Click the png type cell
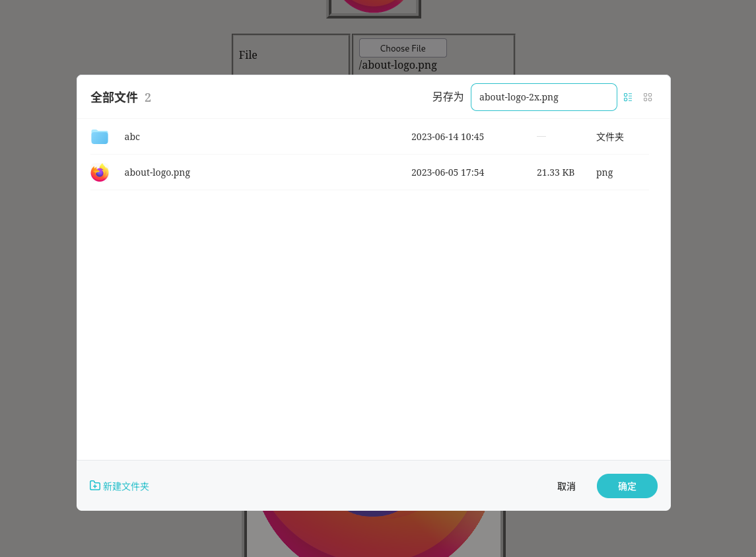The height and width of the screenshot is (557, 756). coord(604,173)
